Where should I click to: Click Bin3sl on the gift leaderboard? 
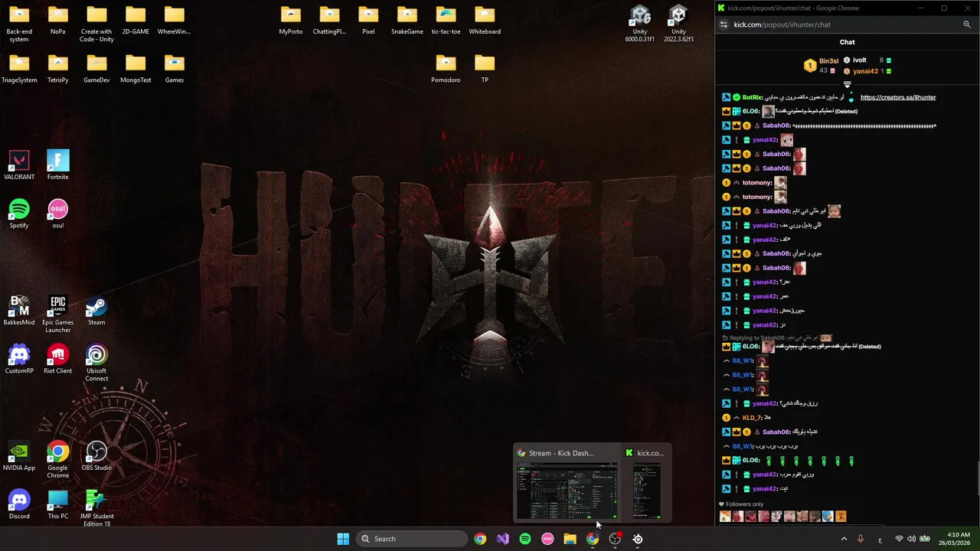828,60
